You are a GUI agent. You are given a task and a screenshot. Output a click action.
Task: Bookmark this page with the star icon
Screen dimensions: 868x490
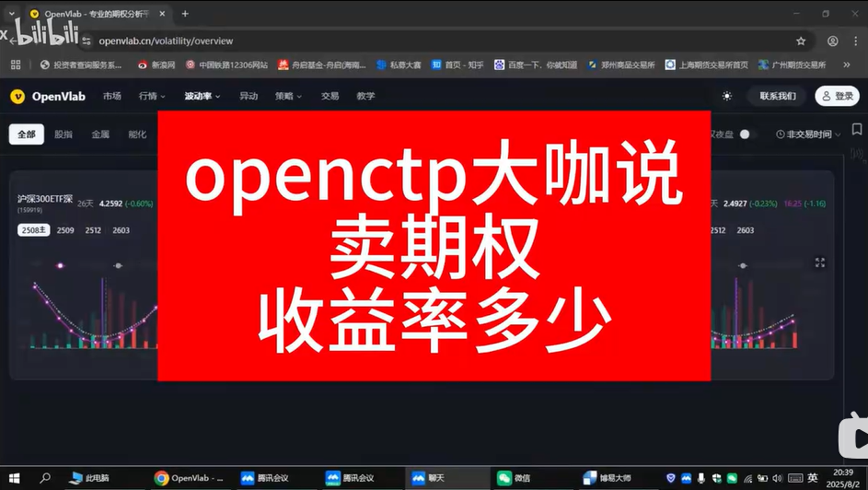point(801,41)
